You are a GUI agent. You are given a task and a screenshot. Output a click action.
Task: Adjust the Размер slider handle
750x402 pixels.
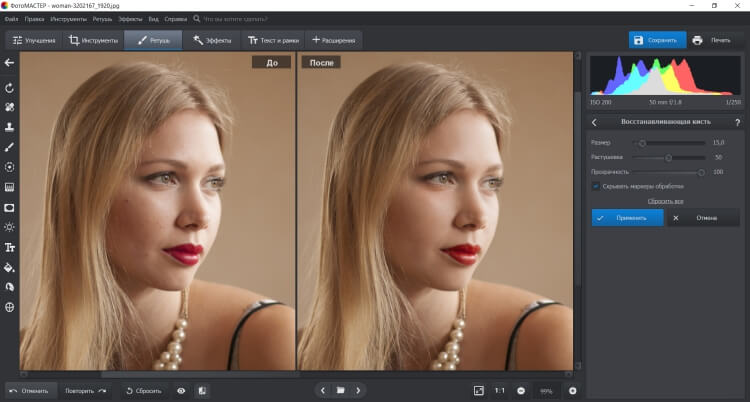coord(642,143)
